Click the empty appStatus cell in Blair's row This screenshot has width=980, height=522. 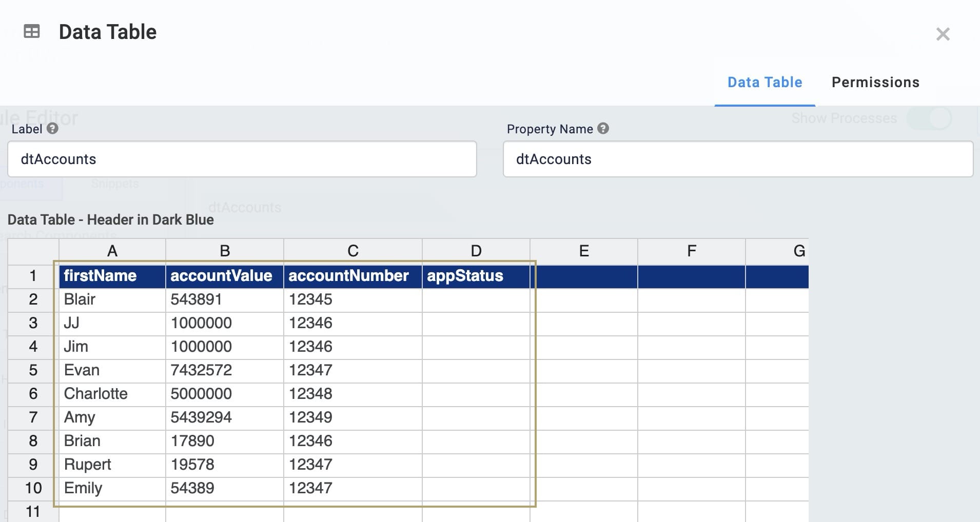476,300
